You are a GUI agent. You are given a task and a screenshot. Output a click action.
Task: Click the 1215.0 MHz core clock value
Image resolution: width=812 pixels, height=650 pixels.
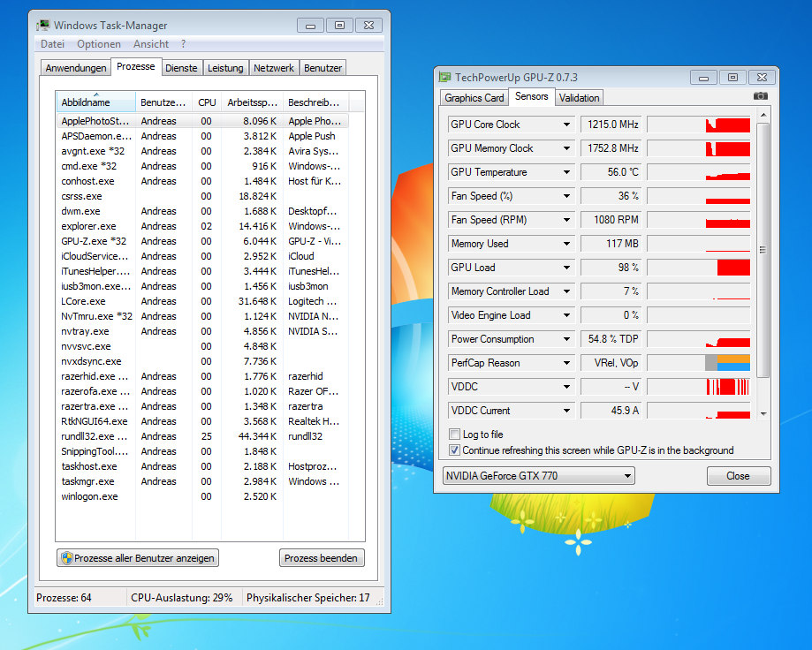[611, 125]
